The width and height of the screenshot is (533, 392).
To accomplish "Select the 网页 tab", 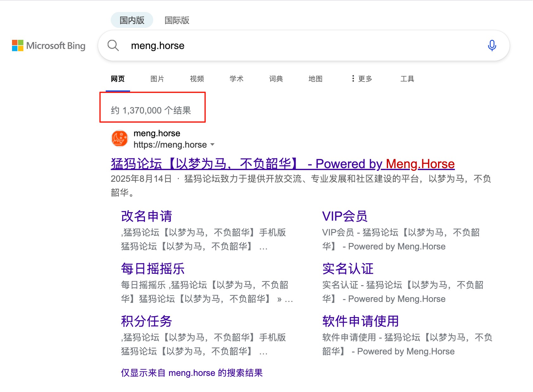I will (118, 79).
